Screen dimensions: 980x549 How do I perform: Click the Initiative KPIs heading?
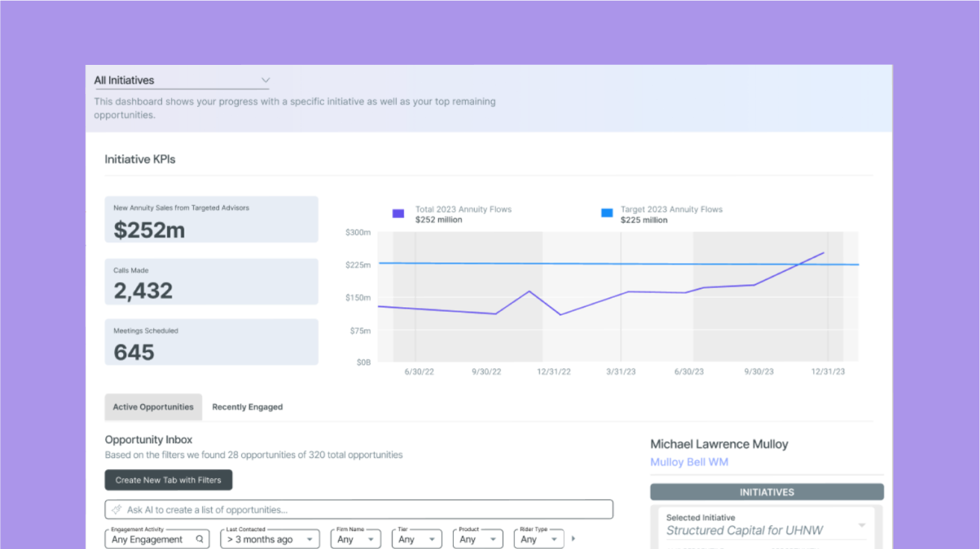[x=140, y=160]
